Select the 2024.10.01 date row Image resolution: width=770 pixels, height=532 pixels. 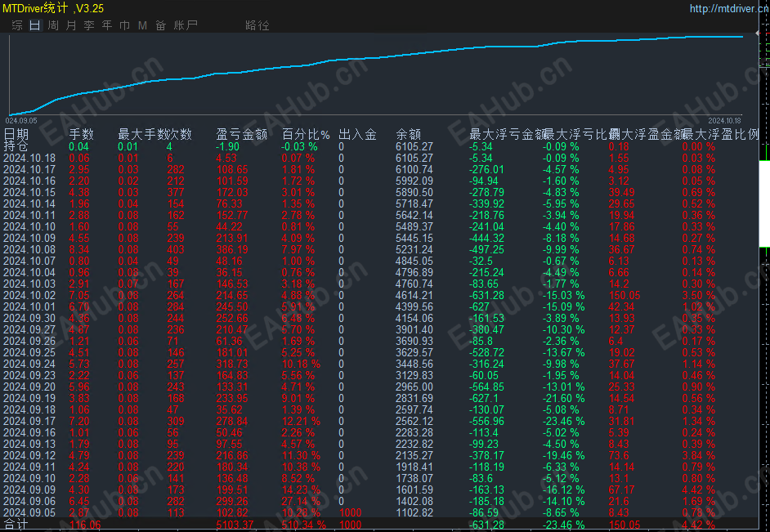(x=29, y=306)
